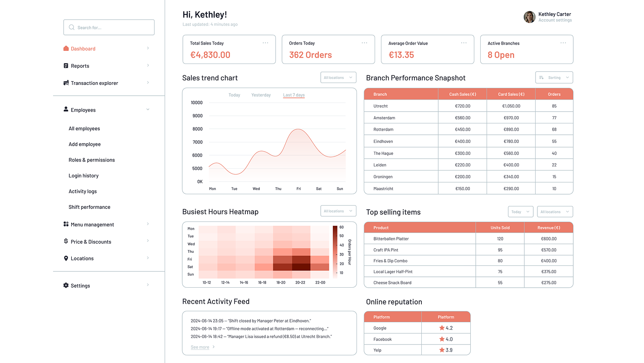Click the Reports icon in sidebar
The width and height of the screenshot is (644, 363).
click(66, 66)
